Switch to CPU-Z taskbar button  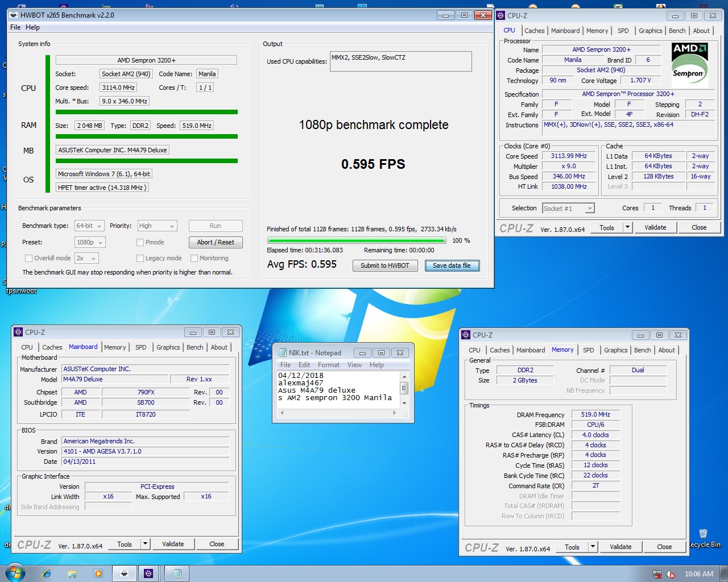coord(148,573)
